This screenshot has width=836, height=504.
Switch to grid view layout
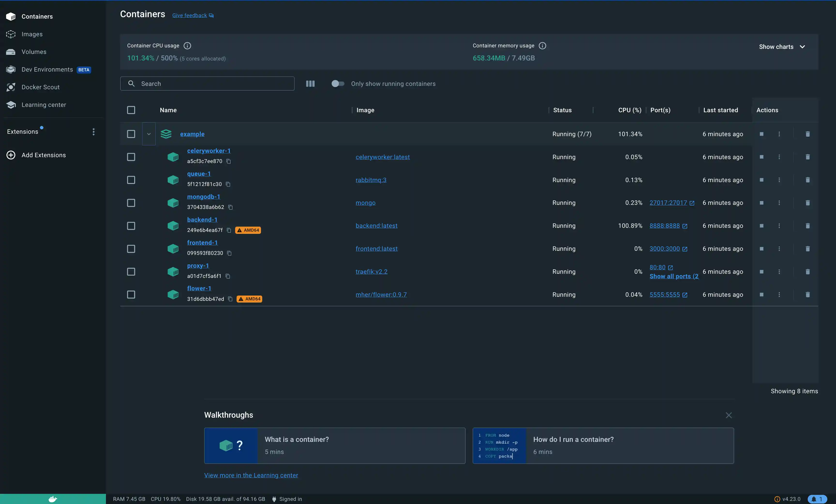(310, 84)
